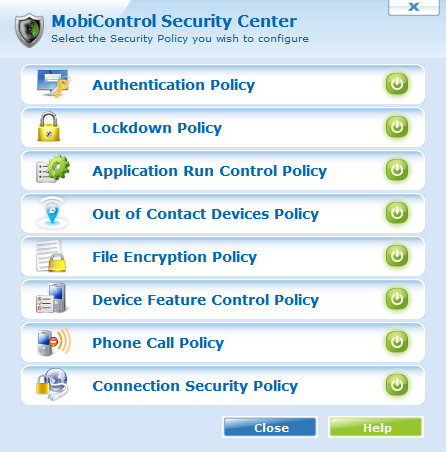The height and width of the screenshot is (452, 446).
Task: Click the green Help button
Action: [x=376, y=427]
